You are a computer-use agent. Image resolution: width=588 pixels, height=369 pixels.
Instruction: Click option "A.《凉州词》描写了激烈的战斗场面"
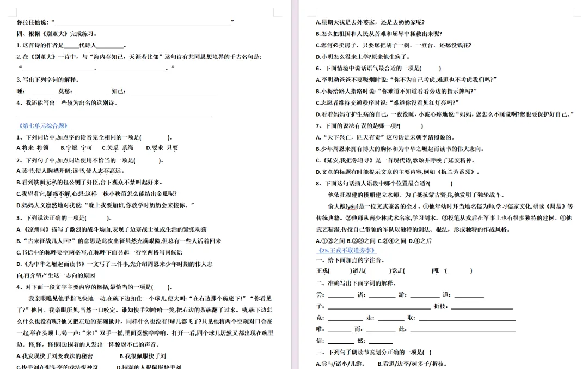[x=112, y=229]
